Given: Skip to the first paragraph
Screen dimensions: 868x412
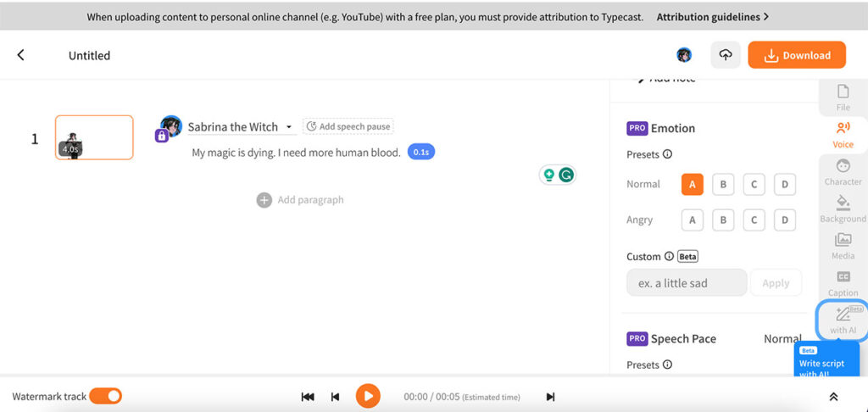Looking at the screenshot, I should pyautogui.click(x=308, y=397).
